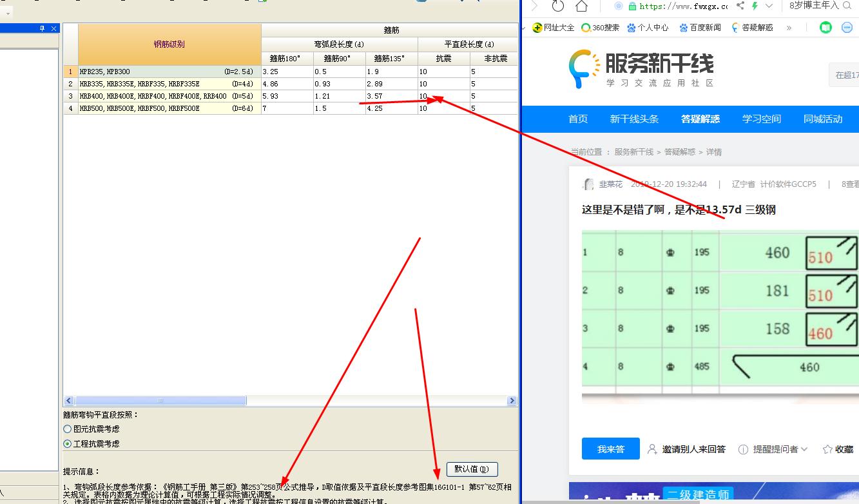
Task: Reload the page with the browser refresh icon
Action: [x=558, y=6]
